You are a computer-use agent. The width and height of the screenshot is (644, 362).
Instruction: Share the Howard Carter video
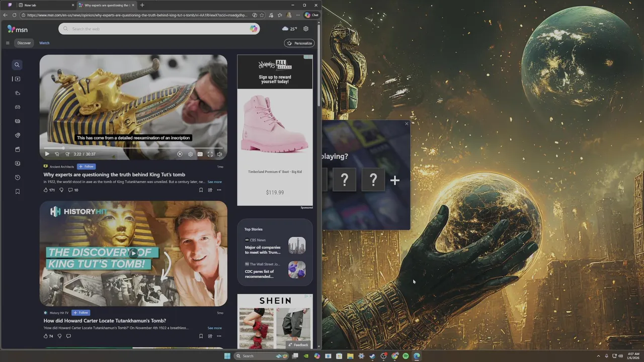pos(210,336)
